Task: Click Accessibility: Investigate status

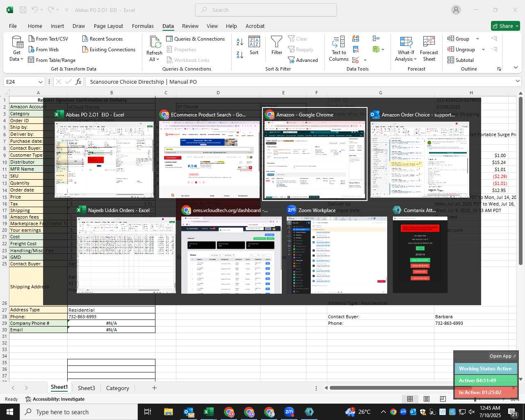Action: 55,399
